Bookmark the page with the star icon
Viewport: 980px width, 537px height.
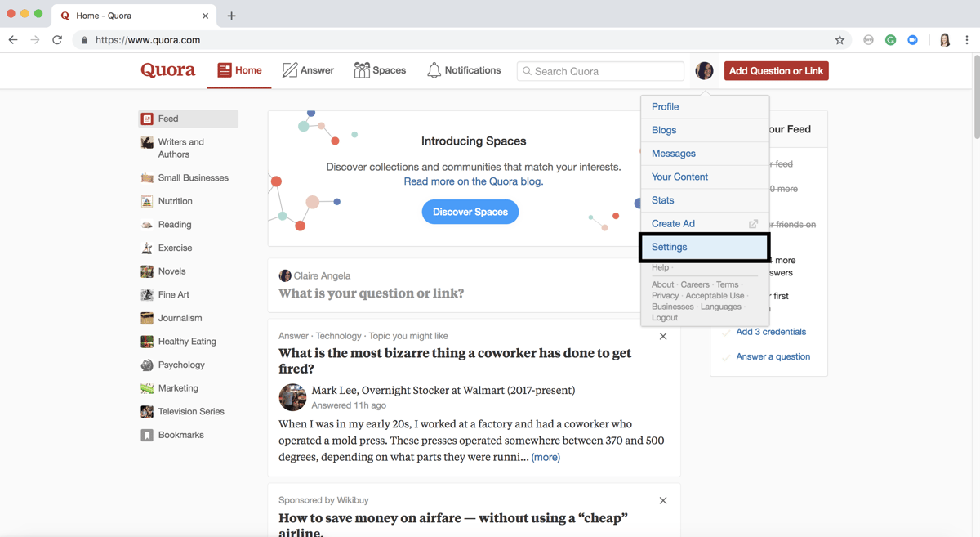[x=840, y=39]
